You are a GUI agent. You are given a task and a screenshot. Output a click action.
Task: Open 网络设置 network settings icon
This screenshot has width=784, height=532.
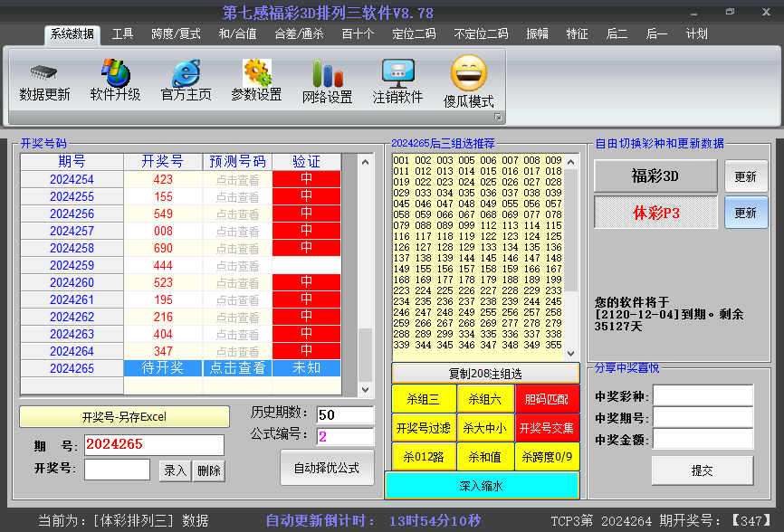(328, 73)
